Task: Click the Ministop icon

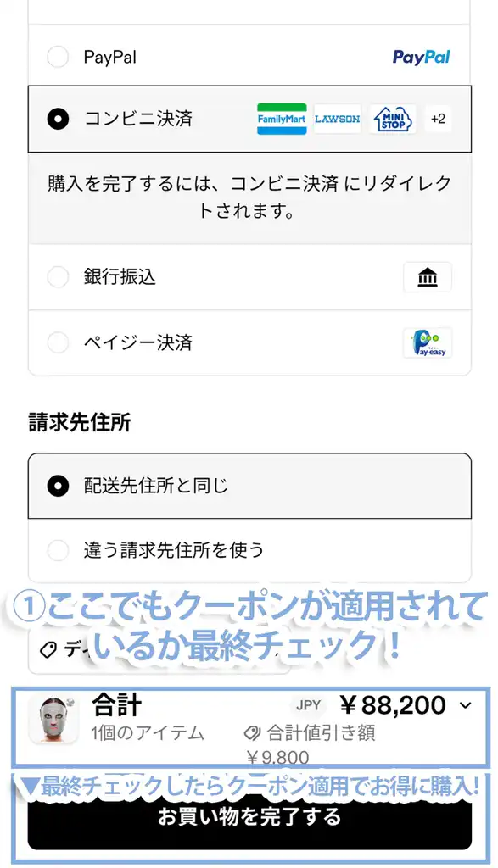Action: coord(391,119)
